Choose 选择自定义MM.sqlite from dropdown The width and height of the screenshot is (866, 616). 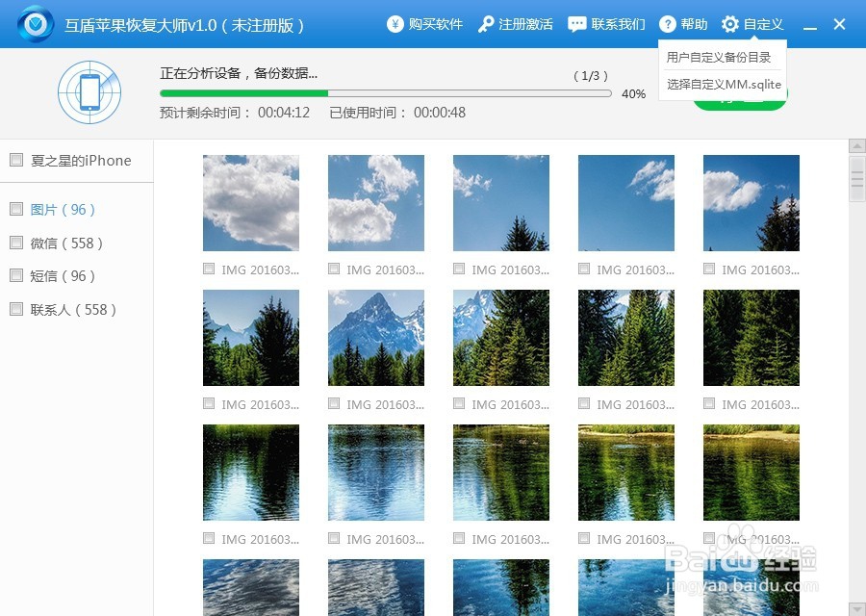click(x=724, y=85)
